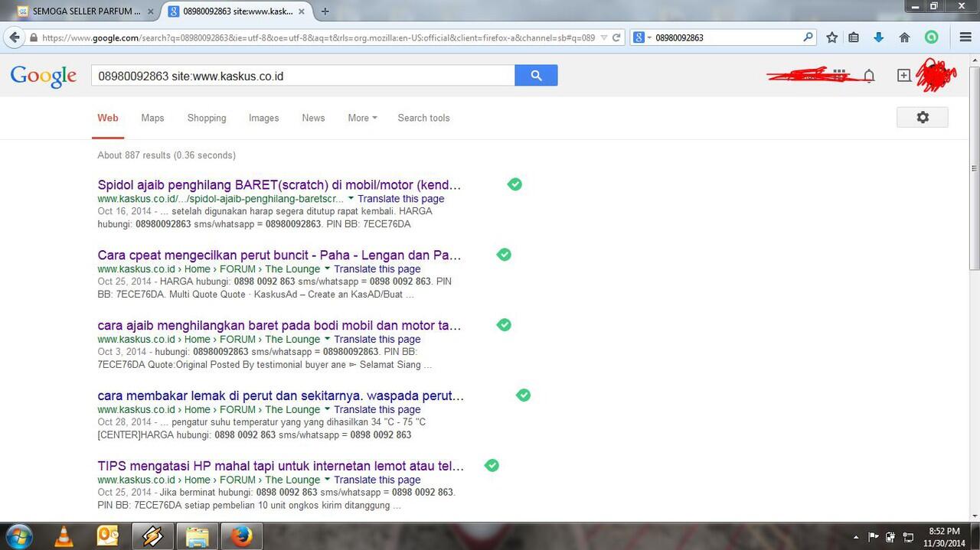Click the Google share plus-box icon
Screen dimensions: 980x550
click(904, 75)
